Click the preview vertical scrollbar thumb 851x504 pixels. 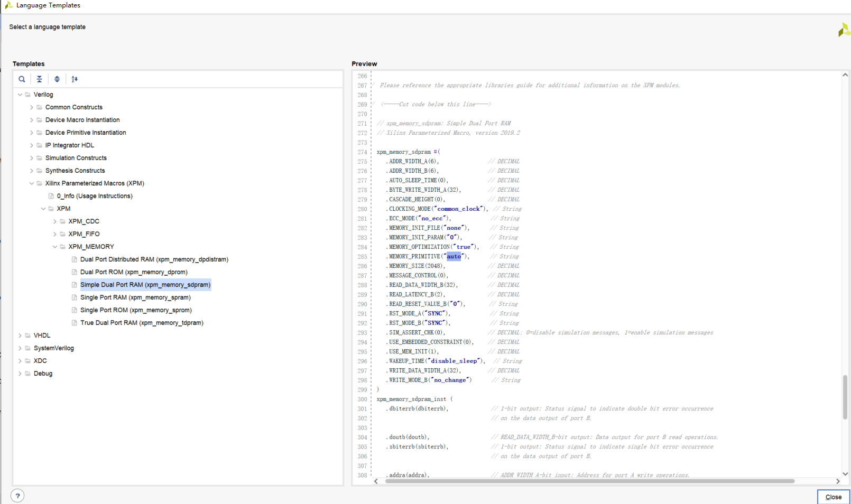click(x=845, y=397)
